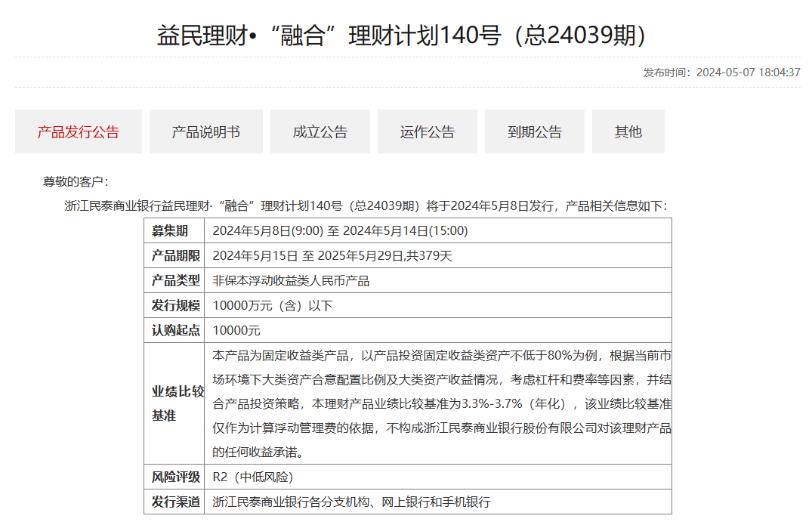The image size is (812, 525).
Task: Select the 业绩比较基准 row label
Action: [x=178, y=403]
